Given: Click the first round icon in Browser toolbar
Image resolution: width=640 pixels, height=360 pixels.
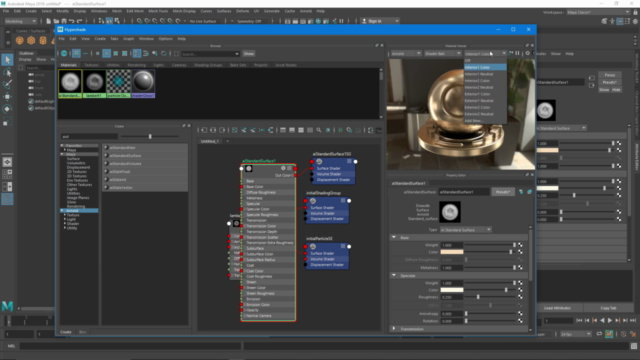Looking at the screenshot, I should [x=64, y=53].
